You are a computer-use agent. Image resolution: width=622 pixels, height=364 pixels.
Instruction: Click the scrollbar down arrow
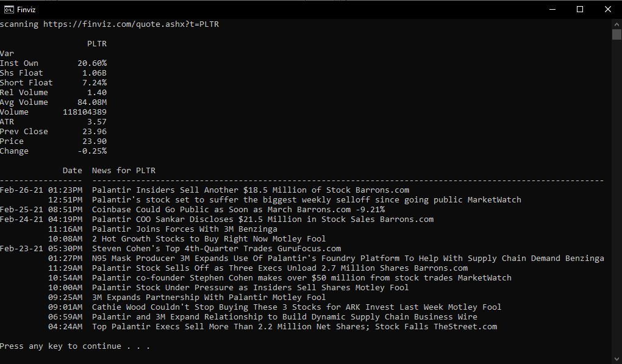(x=617, y=359)
